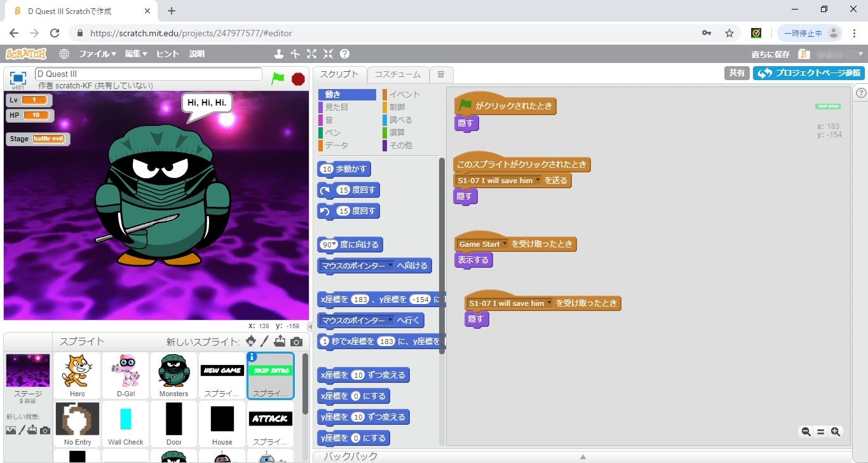Open sprite info with blue i icon
Viewport: 868px width, 463px height.
tap(252, 357)
